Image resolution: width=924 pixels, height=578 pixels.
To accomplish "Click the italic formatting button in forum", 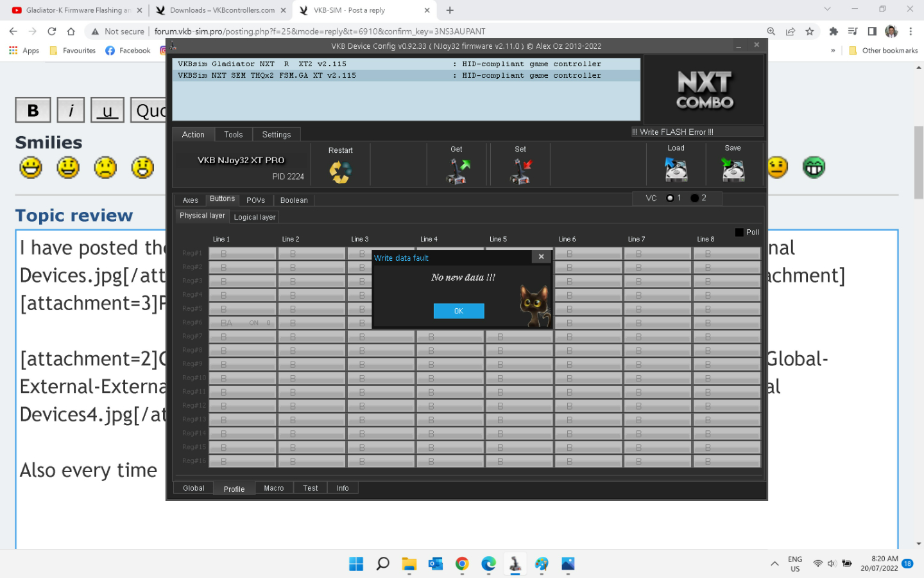I will click(71, 110).
